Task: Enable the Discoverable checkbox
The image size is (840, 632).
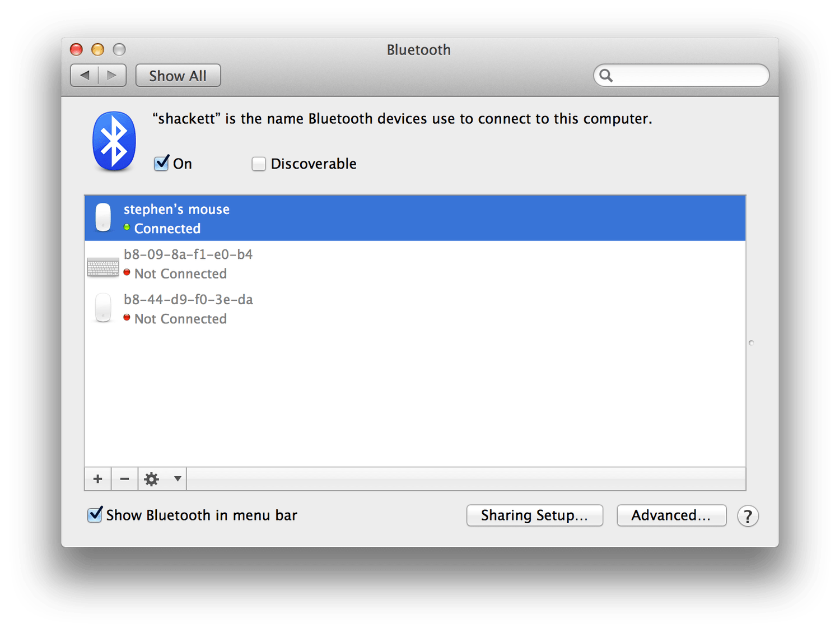Action: (259, 164)
